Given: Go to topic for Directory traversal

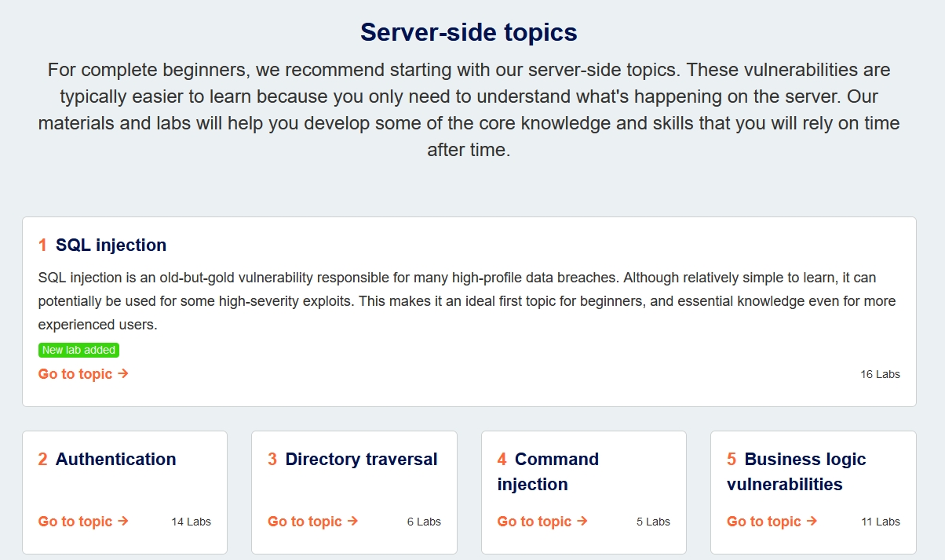Looking at the screenshot, I should pyautogui.click(x=313, y=522).
